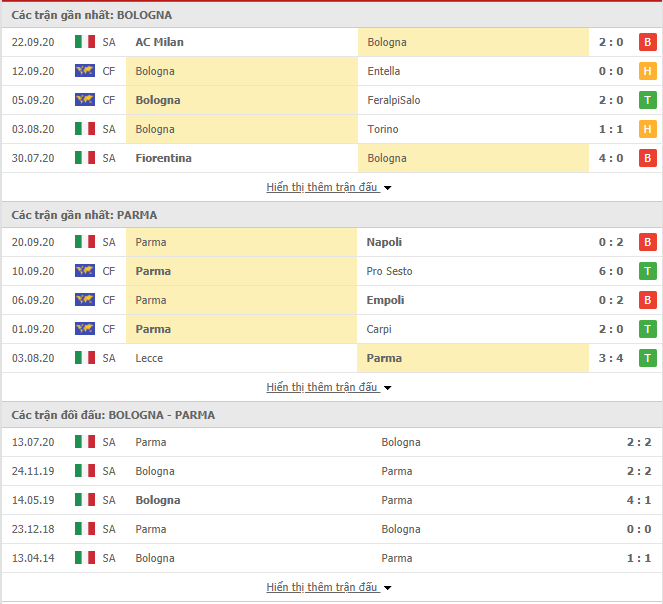This screenshot has width=663, height=604.
Task: Expand more matches under Bologna section
Action: [329, 187]
